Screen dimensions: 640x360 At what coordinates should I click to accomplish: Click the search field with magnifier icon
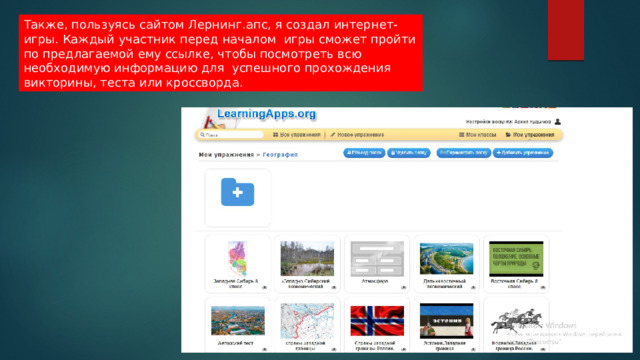click(x=231, y=135)
